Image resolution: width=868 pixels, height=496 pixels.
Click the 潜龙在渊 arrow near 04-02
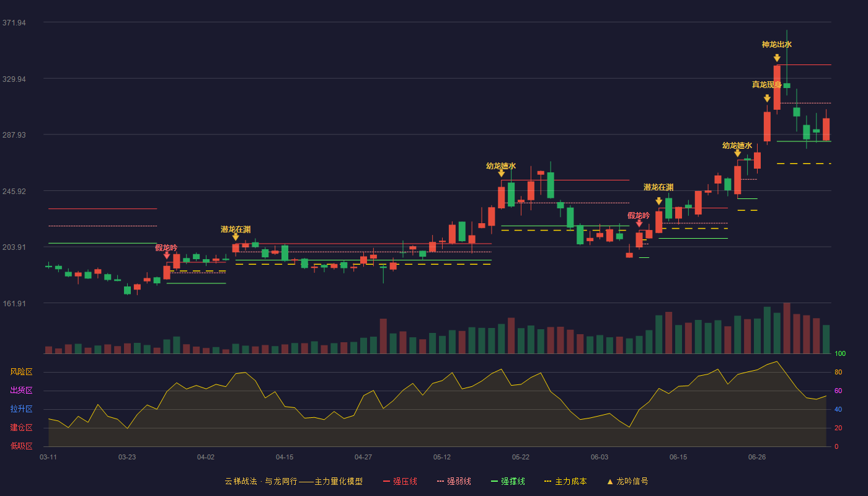pyautogui.click(x=236, y=237)
